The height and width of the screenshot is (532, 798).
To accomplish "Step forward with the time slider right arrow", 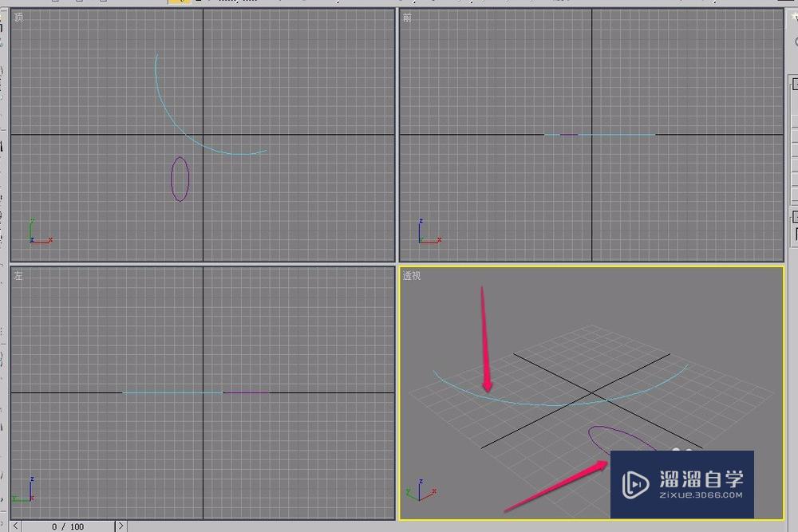I will [x=121, y=526].
